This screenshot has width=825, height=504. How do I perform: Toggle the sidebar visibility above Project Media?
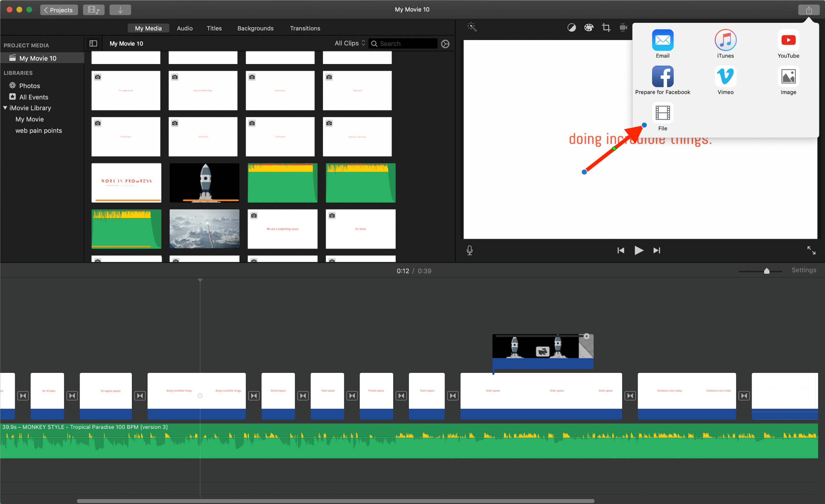93,43
